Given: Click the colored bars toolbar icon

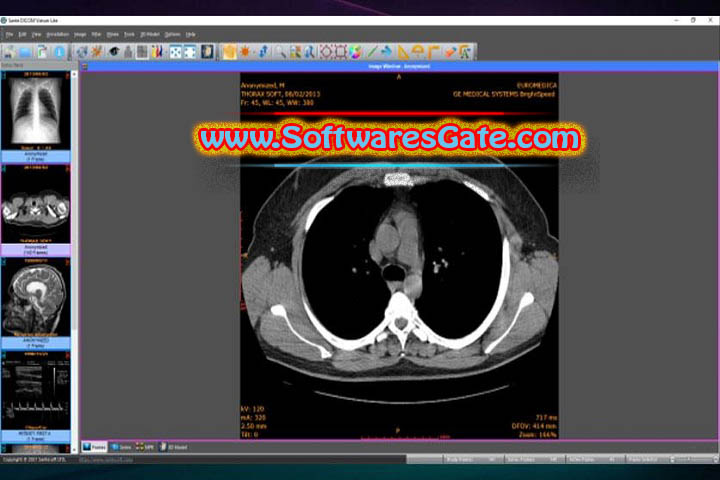Looking at the screenshot, I should [x=158, y=52].
